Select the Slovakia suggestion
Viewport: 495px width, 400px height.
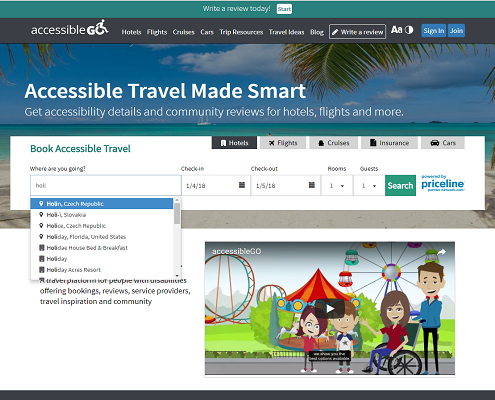(x=102, y=215)
